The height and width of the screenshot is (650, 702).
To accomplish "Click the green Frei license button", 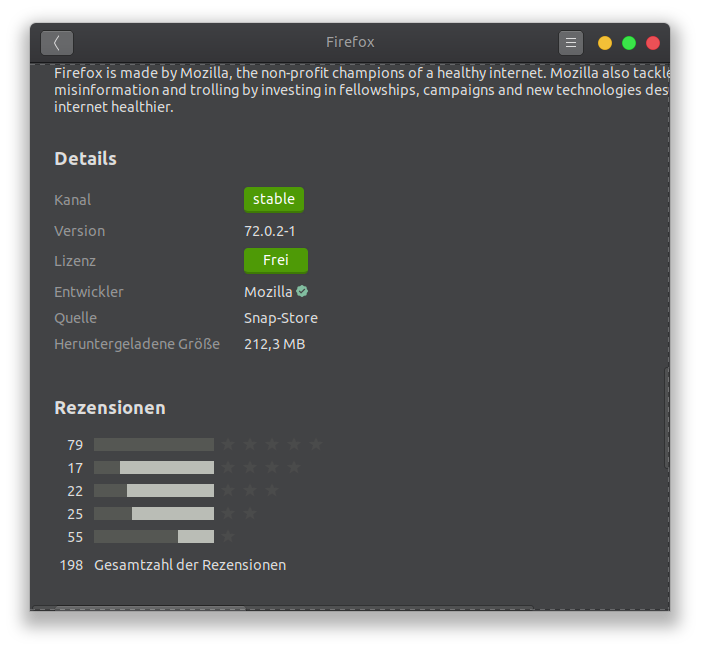I will click(x=276, y=260).
